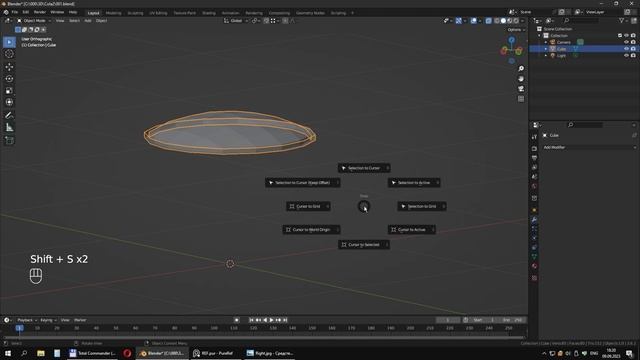Viewport: 640px width, 360px height.
Task: Open the Global transform orientation dropdown
Action: coord(236,21)
